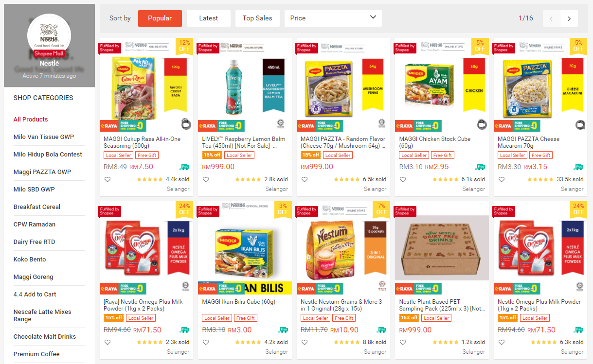Image resolution: width=593 pixels, height=364 pixels.
Task: Toggle favorite heart on MAGGI Chicken Stock Cube
Action: (x=403, y=179)
